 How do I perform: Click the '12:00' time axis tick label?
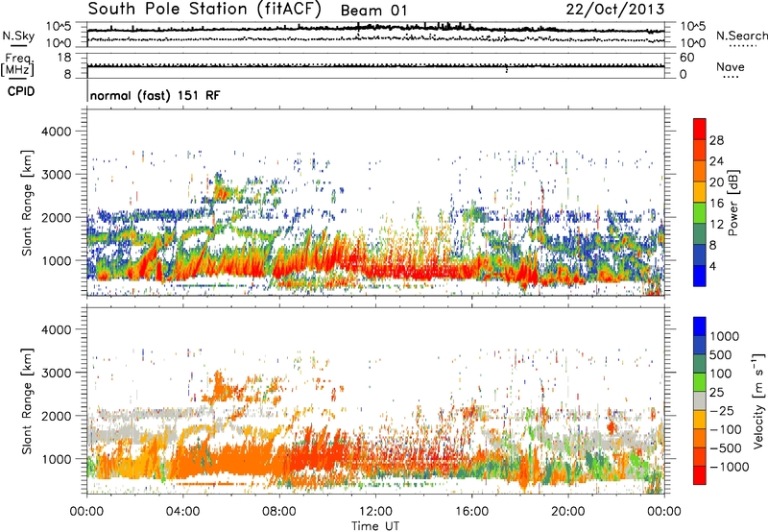click(x=375, y=512)
